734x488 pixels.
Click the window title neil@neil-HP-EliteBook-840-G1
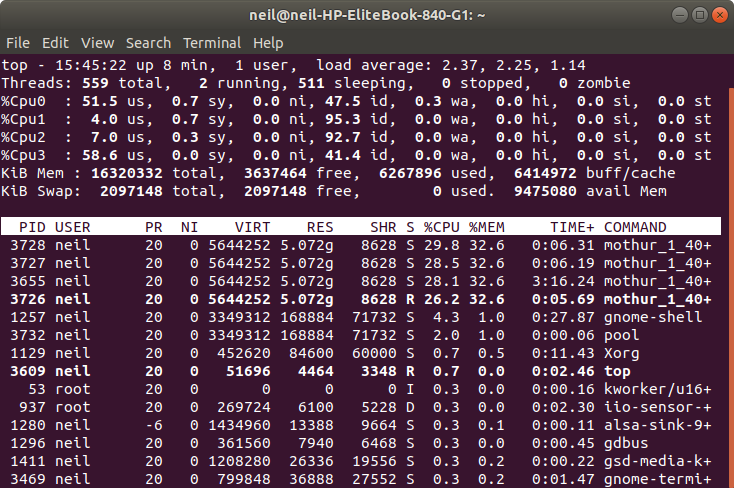(x=367, y=15)
